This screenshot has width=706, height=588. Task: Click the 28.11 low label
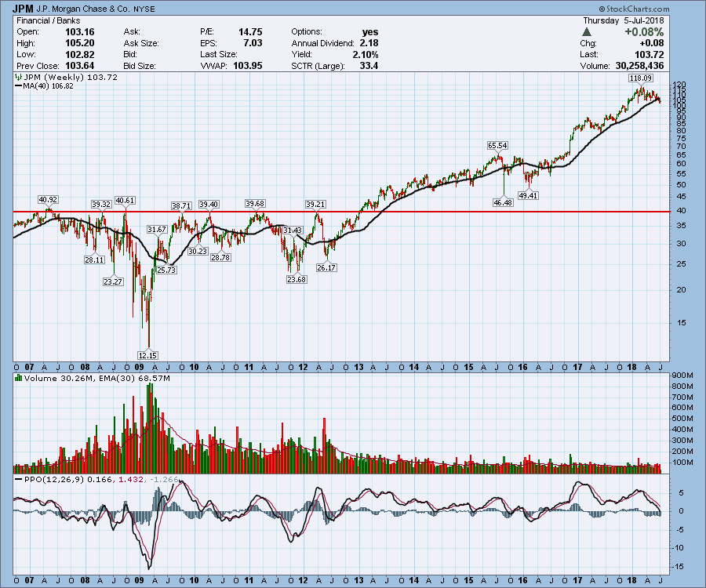pos(94,260)
